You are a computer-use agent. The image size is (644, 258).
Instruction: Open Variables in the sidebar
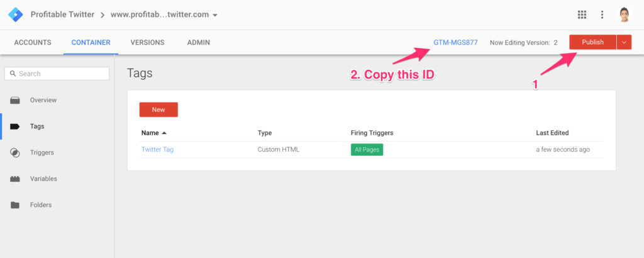tap(43, 179)
